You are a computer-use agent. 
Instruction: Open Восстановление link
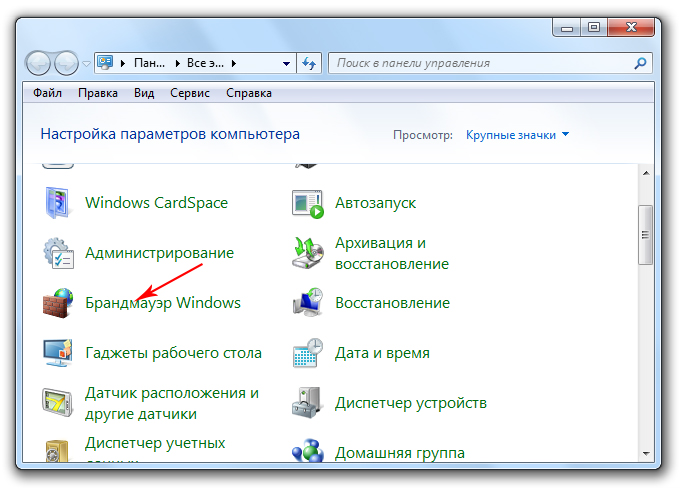(x=392, y=303)
